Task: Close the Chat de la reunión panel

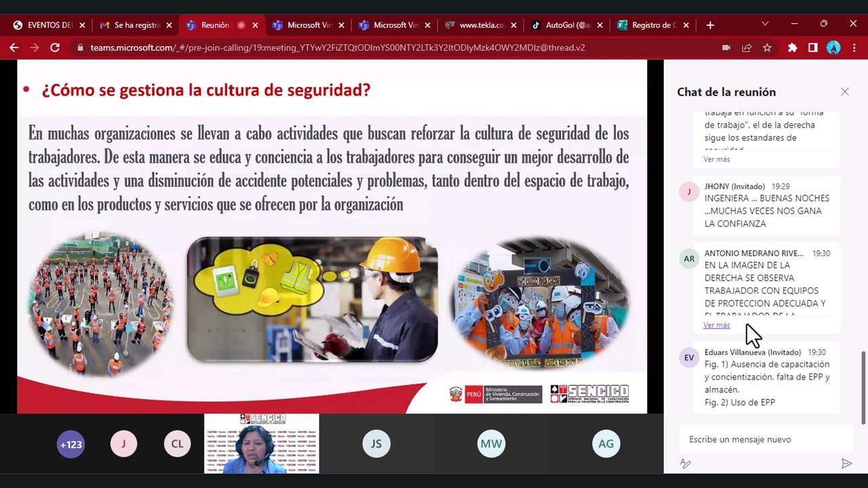Action: pyautogui.click(x=845, y=91)
